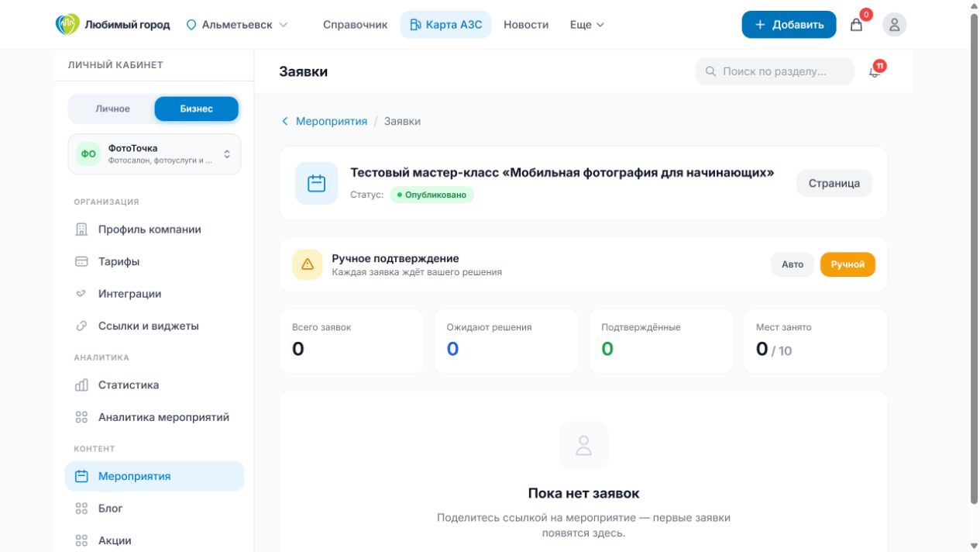Open Ссылки и виджеты in sidebar

154,326
